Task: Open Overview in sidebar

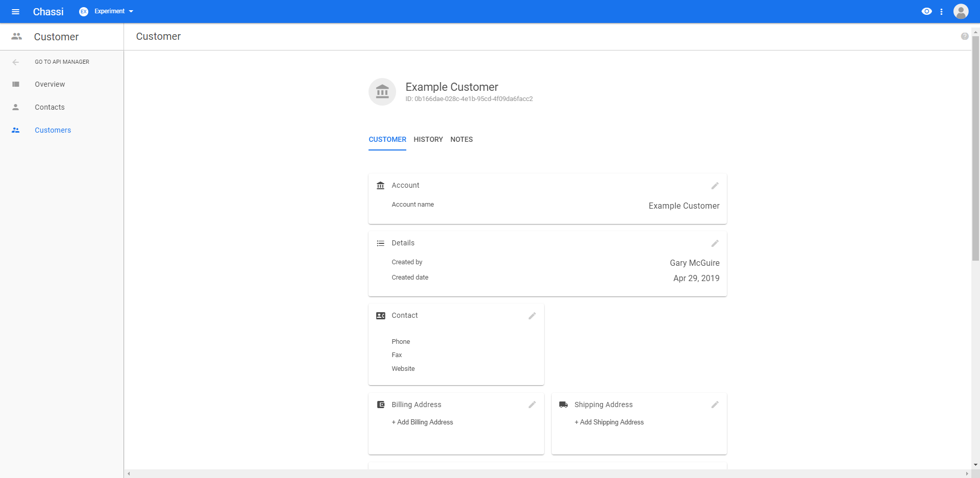Action: 50,84
